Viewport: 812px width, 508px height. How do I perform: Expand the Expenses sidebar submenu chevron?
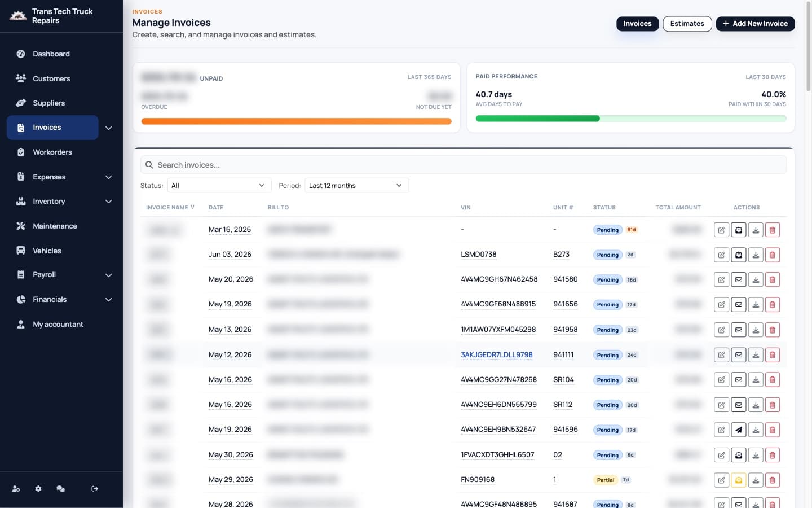coord(109,177)
